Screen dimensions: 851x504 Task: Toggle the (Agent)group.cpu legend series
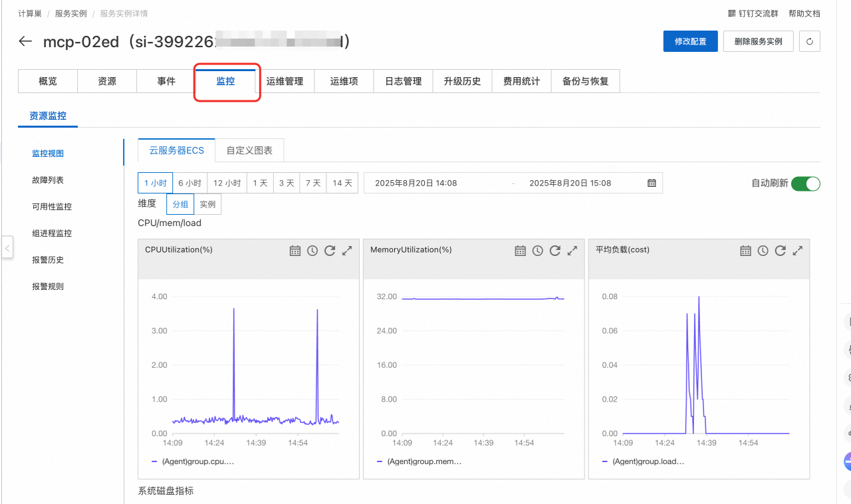click(193, 461)
